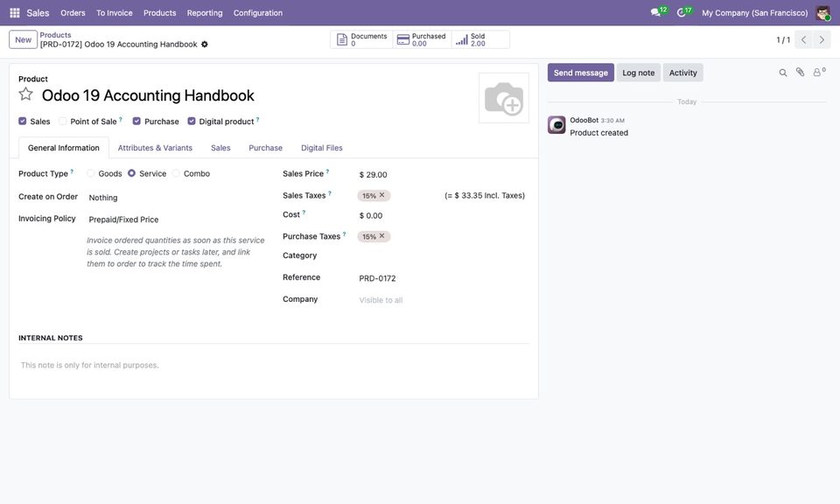Open the Create on Order dropdown

pos(177,198)
